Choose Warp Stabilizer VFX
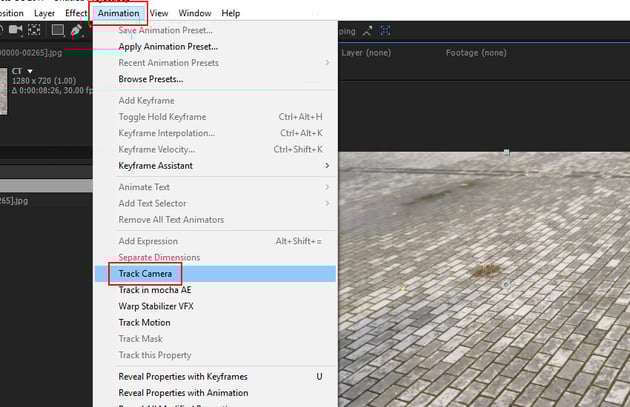 [215, 306]
